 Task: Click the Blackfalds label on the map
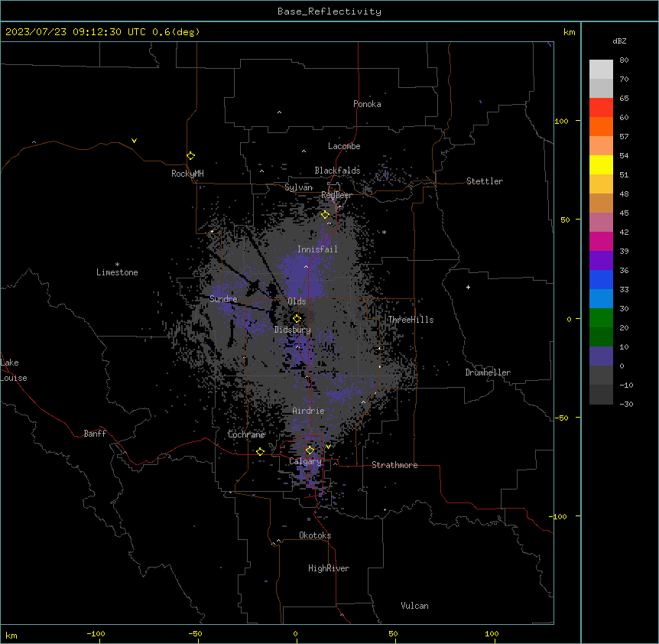pos(337,171)
